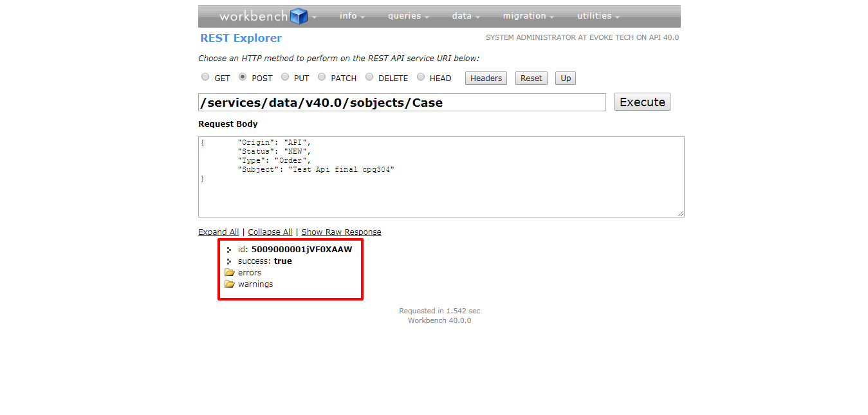Expand the id result node arrow
Viewport: 868px width, 415px height.
click(228, 249)
